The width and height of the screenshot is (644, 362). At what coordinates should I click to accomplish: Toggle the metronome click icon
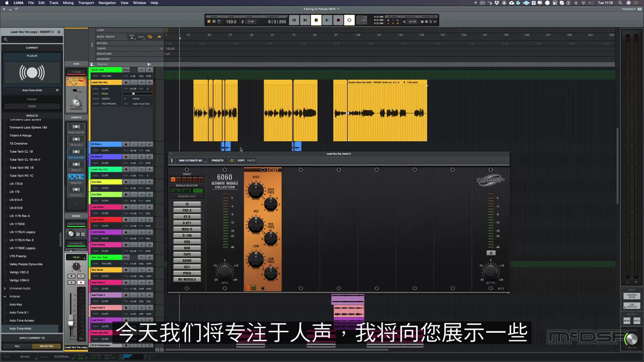pyautogui.click(x=243, y=22)
